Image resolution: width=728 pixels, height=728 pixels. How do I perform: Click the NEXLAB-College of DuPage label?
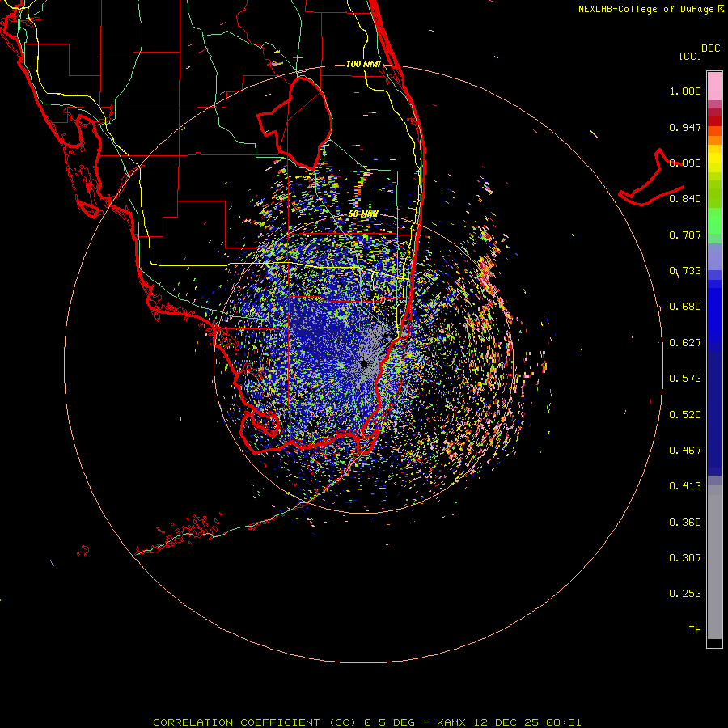tap(645, 9)
